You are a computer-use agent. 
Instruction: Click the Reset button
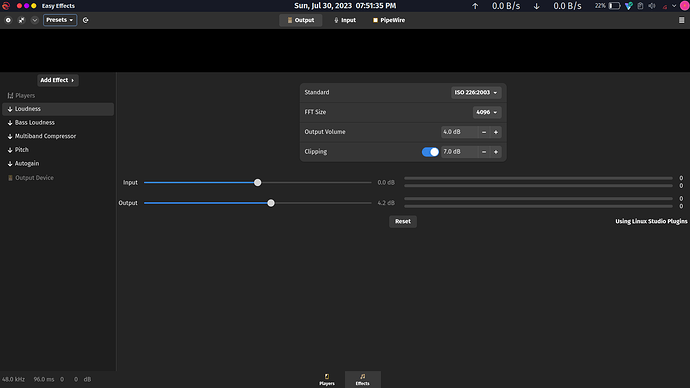tap(403, 221)
